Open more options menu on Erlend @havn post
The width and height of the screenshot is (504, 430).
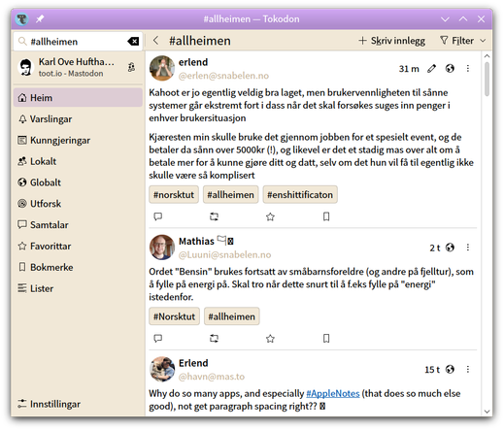click(468, 369)
